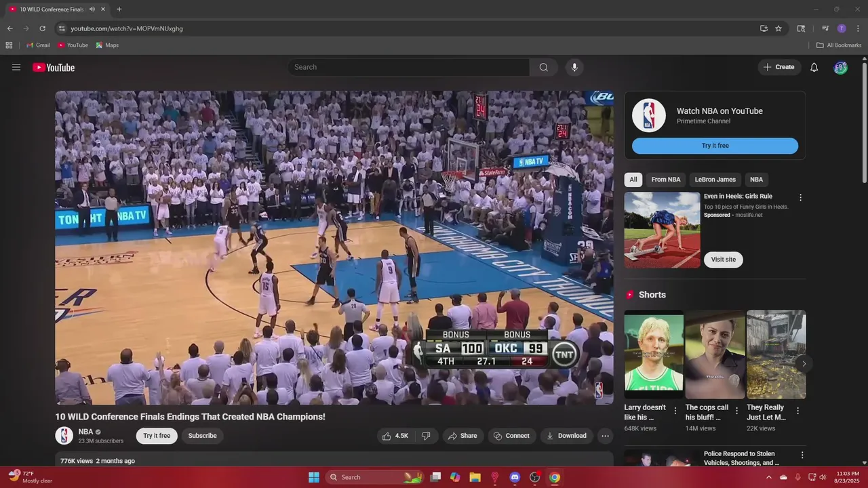
Task: Open OBS Studio from the taskbar
Action: pyautogui.click(x=534, y=477)
